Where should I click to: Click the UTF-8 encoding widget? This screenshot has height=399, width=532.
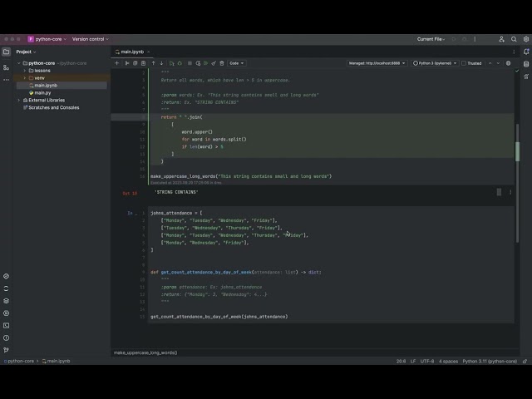427,361
